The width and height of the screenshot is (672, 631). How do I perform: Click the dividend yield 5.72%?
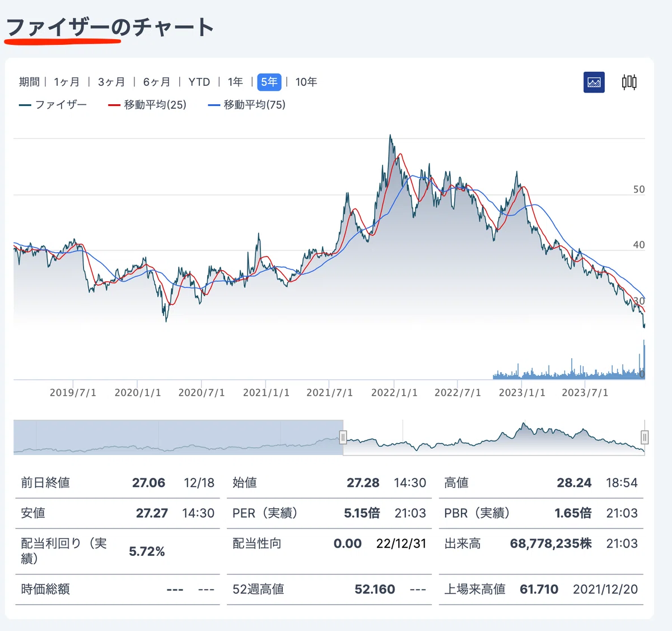[147, 551]
